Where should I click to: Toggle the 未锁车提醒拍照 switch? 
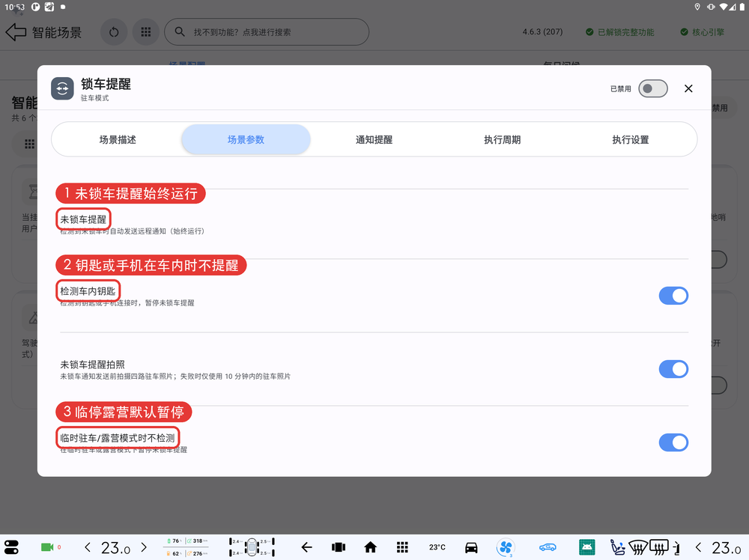coord(673,369)
